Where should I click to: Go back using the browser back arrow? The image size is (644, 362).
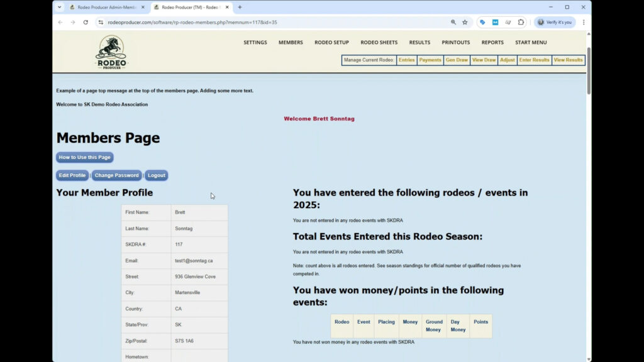pos(60,22)
